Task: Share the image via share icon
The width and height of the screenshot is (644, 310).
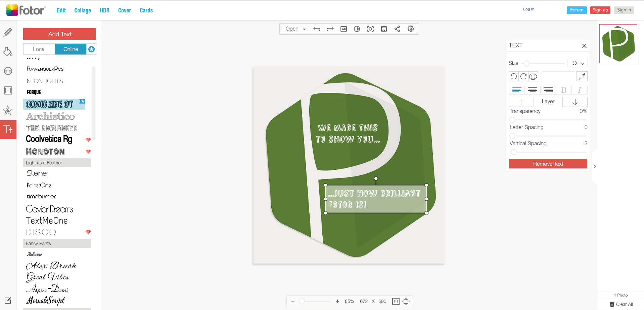Action: click(397, 29)
